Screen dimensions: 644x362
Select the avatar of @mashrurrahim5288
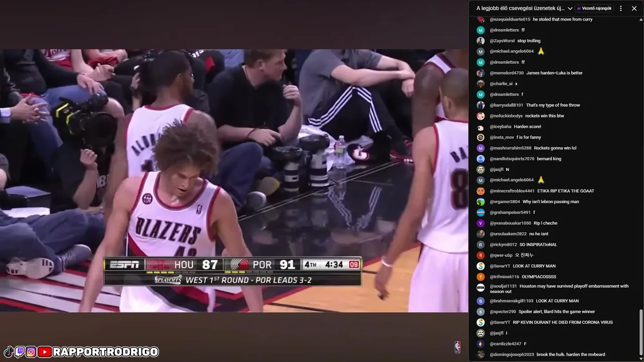click(480, 148)
